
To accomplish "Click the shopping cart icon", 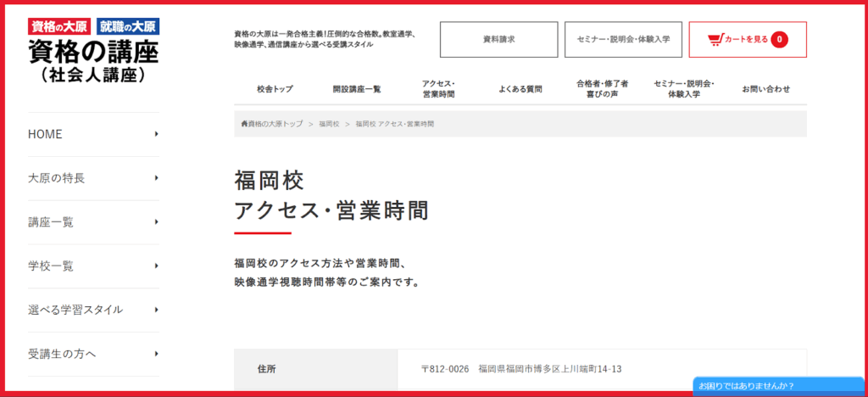I will (715, 39).
